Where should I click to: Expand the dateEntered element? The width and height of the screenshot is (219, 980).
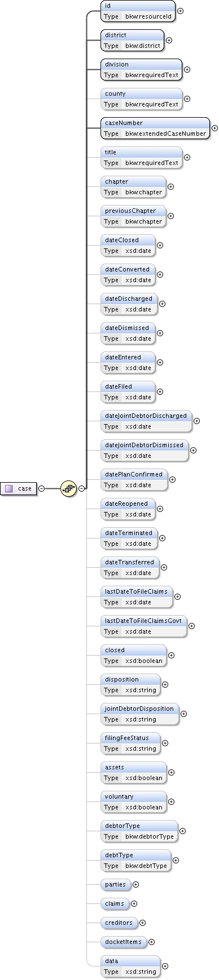point(160,362)
